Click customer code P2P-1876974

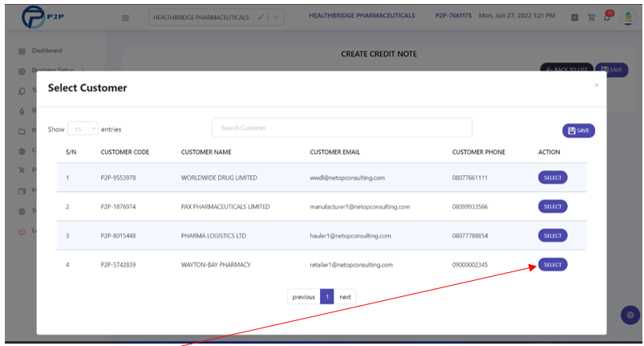tap(118, 206)
